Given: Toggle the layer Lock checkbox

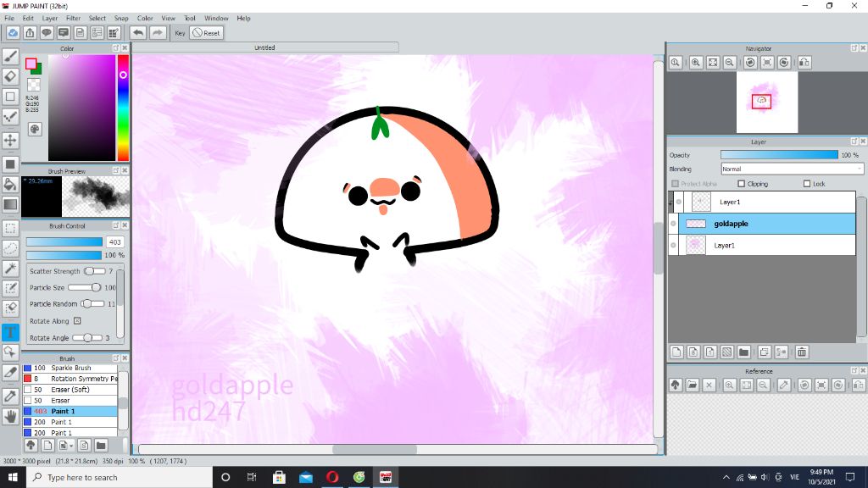Looking at the screenshot, I should coord(807,184).
